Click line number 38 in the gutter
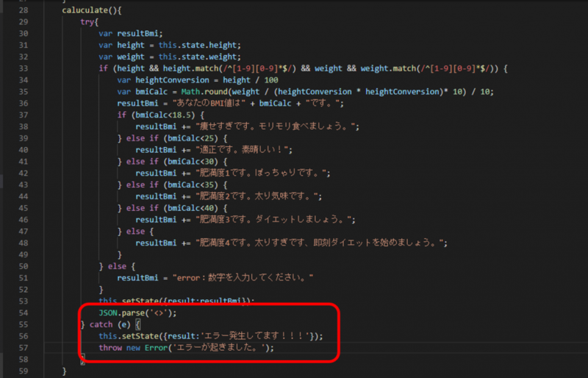 coord(23,127)
